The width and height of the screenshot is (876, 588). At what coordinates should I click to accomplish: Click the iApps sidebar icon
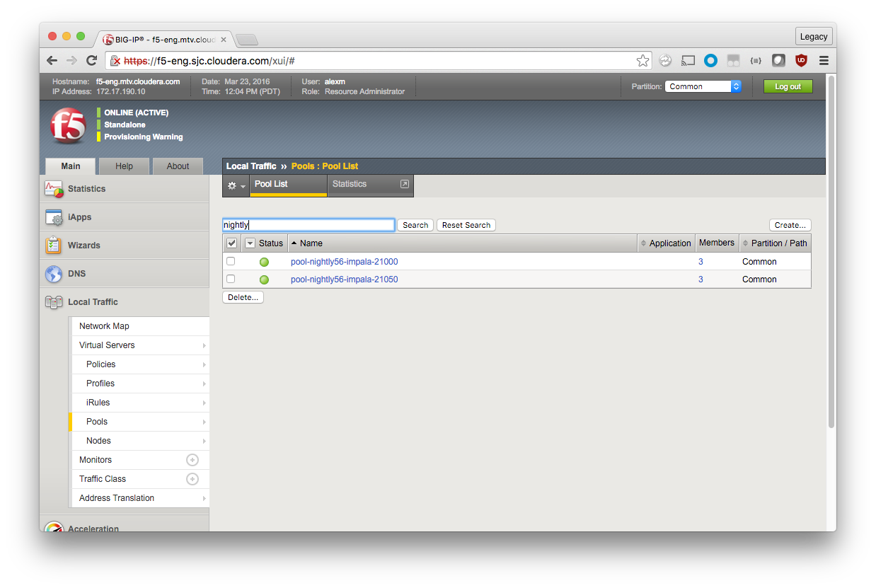(x=54, y=217)
